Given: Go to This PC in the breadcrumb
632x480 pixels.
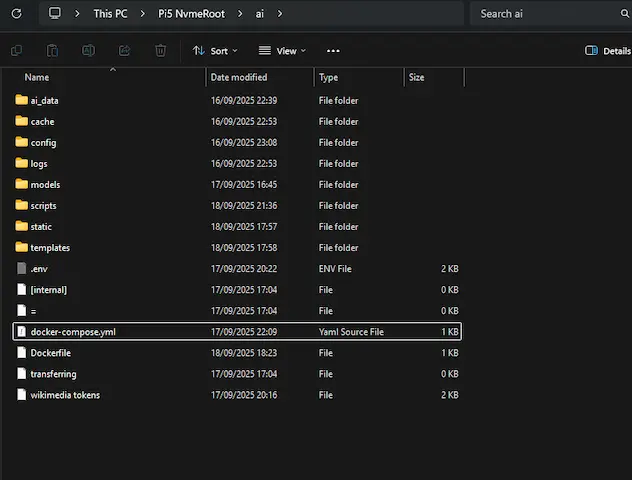Looking at the screenshot, I should pos(110,14).
